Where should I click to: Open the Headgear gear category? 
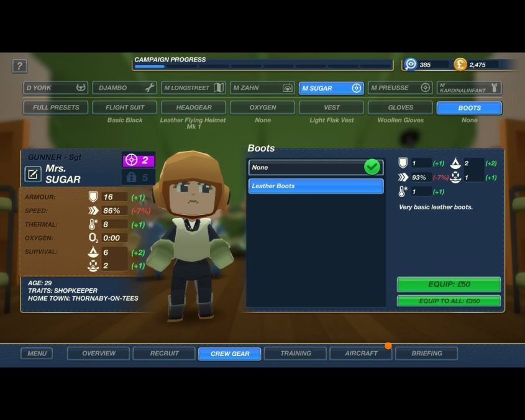click(193, 107)
